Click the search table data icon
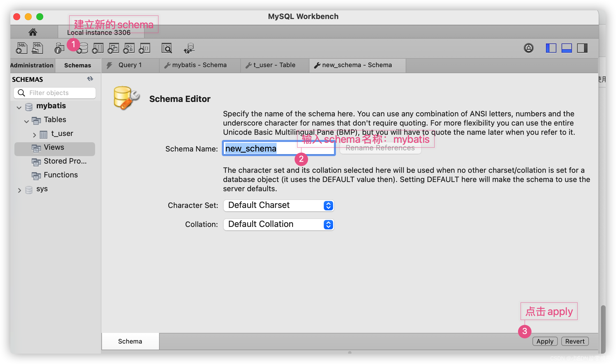 [x=167, y=48]
